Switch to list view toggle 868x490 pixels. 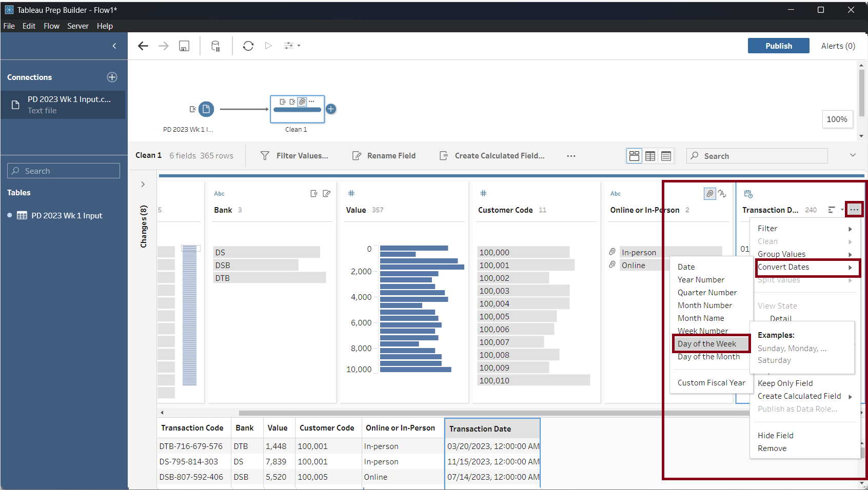[666, 156]
